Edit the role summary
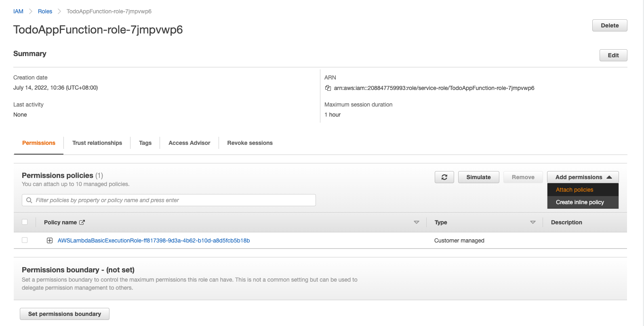 (613, 55)
